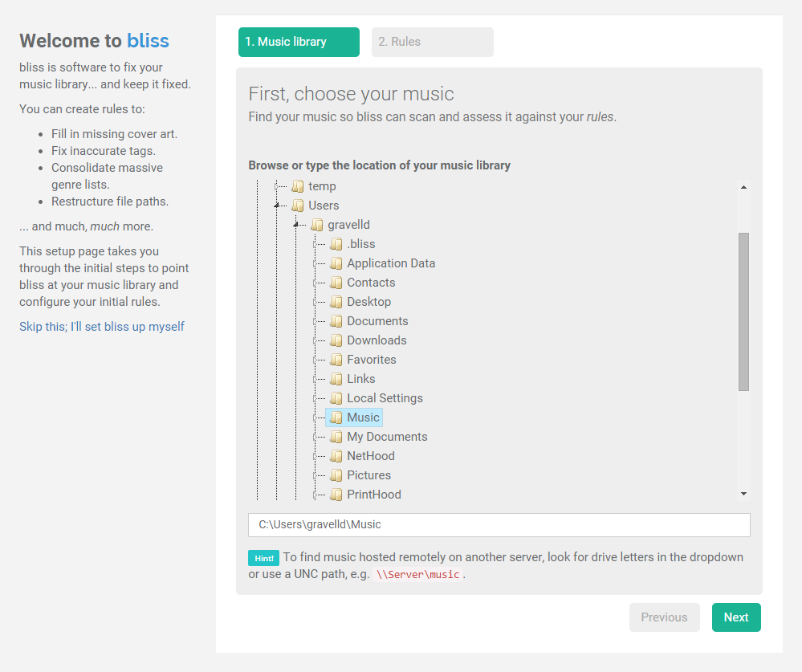Click the scroll down arrow of folder tree
The height and width of the screenshot is (672, 802).
pos(743,494)
